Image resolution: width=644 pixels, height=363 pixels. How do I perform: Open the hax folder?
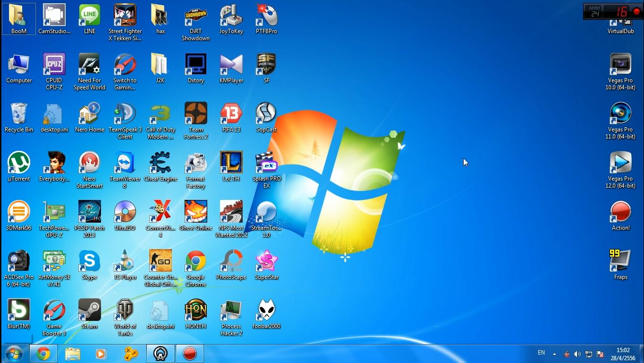(x=161, y=19)
